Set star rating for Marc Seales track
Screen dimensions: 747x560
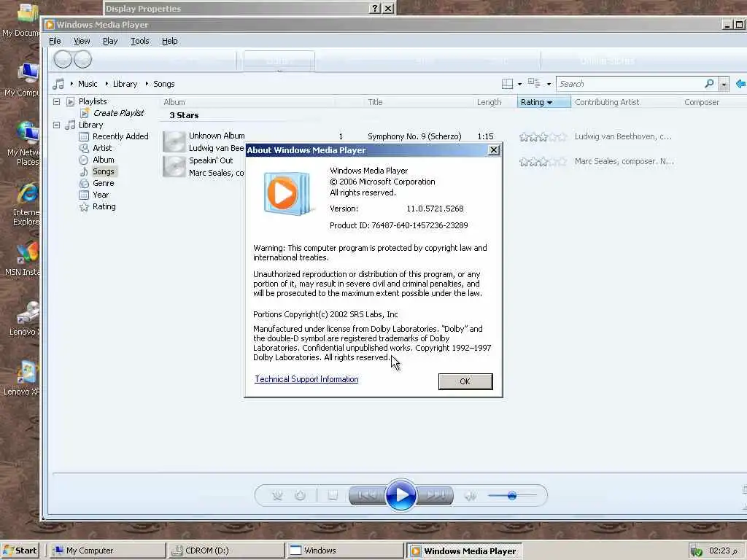543,162
